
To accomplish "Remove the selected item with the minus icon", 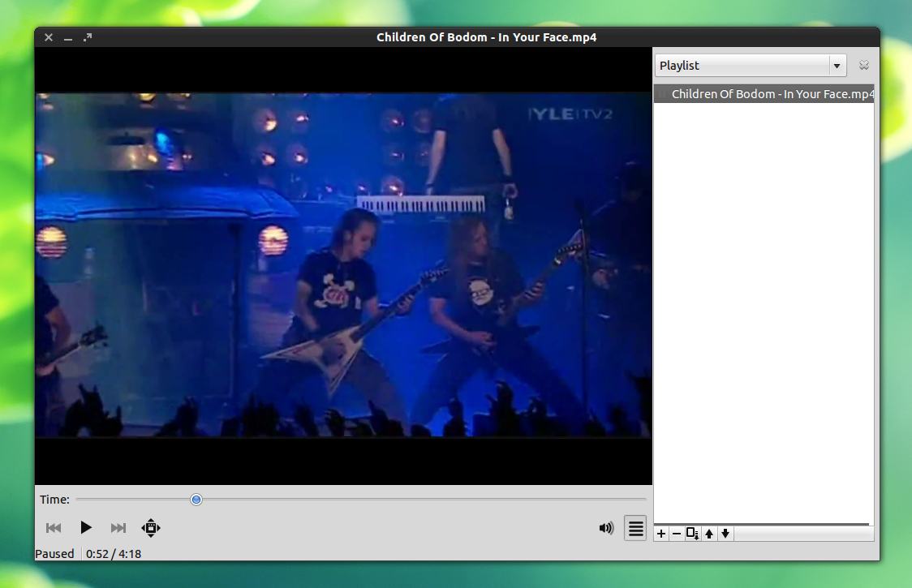I will point(677,534).
